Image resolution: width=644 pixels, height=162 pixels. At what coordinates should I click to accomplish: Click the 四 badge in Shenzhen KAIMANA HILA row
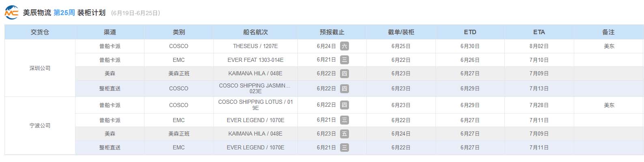click(x=344, y=74)
